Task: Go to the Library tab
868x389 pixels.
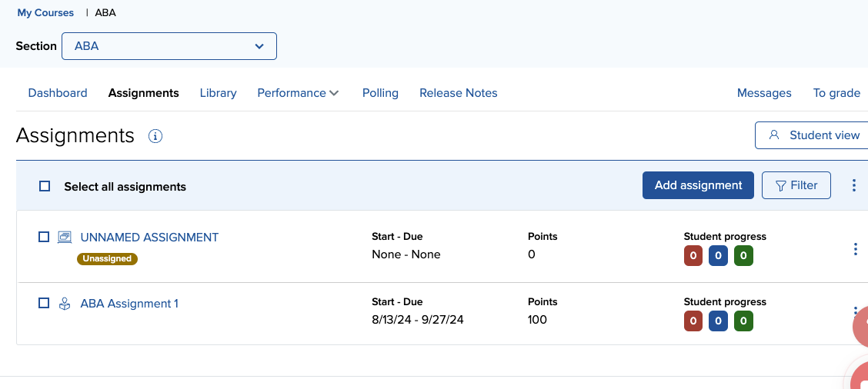Action: click(218, 93)
